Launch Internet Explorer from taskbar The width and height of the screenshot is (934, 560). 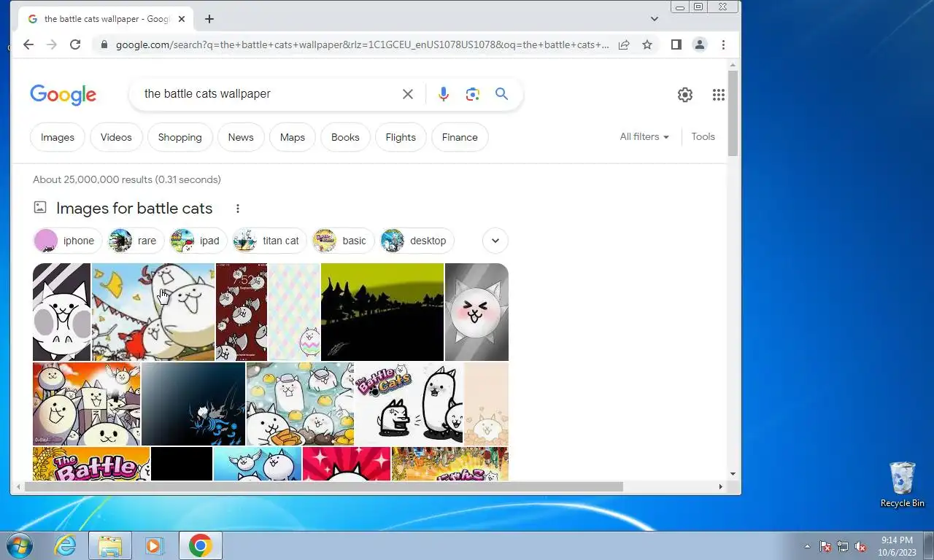tap(66, 545)
